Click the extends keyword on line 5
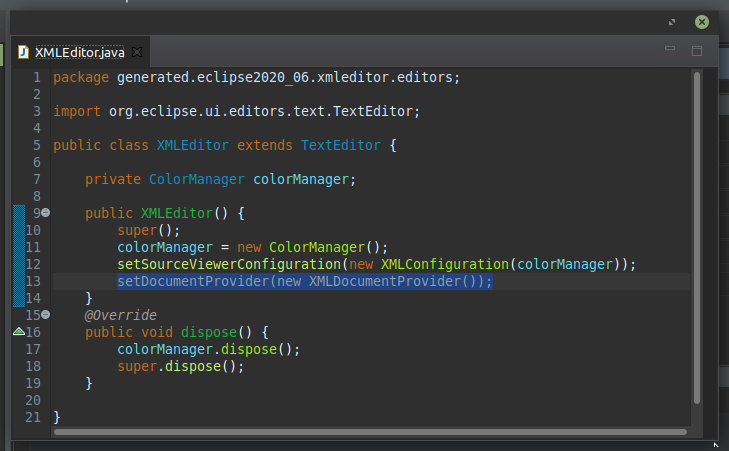The image size is (729, 451). 265,145
